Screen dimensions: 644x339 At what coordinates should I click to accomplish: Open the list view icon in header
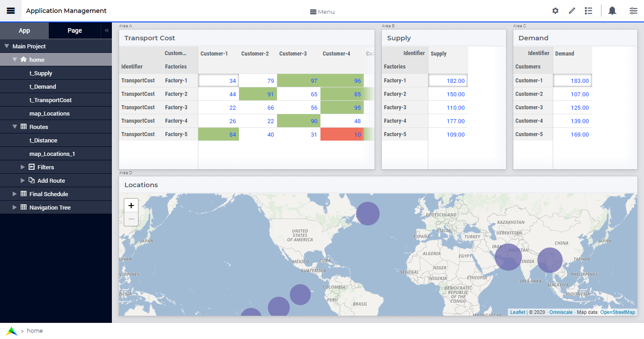click(589, 11)
